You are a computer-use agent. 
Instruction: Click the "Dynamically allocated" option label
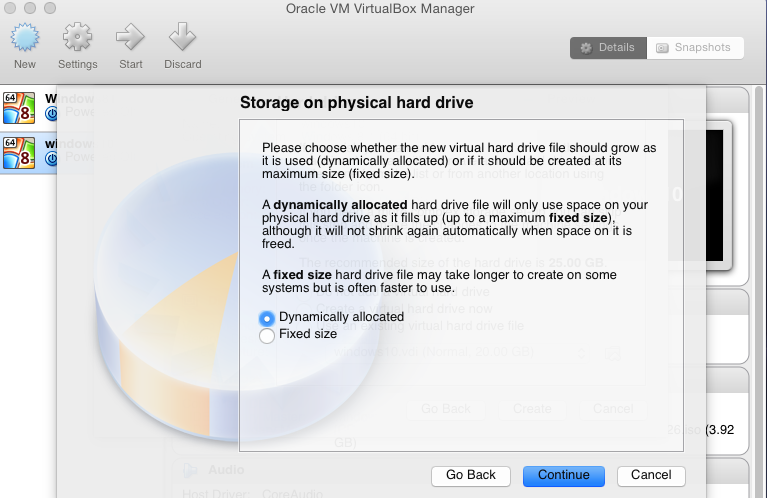click(341, 317)
